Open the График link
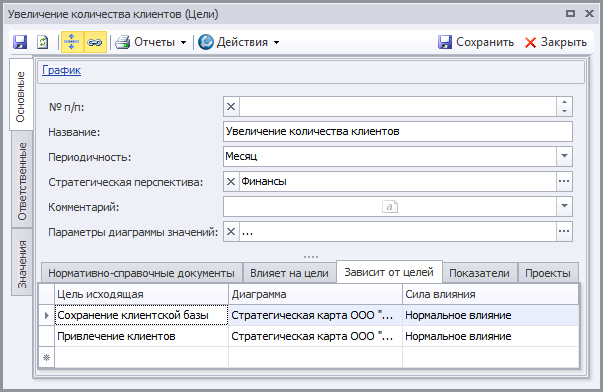The height and width of the screenshot is (392, 603). pos(62,70)
